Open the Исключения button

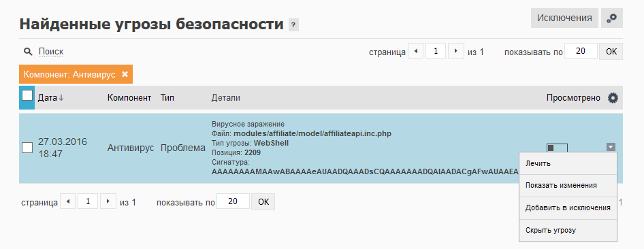pyautogui.click(x=564, y=18)
